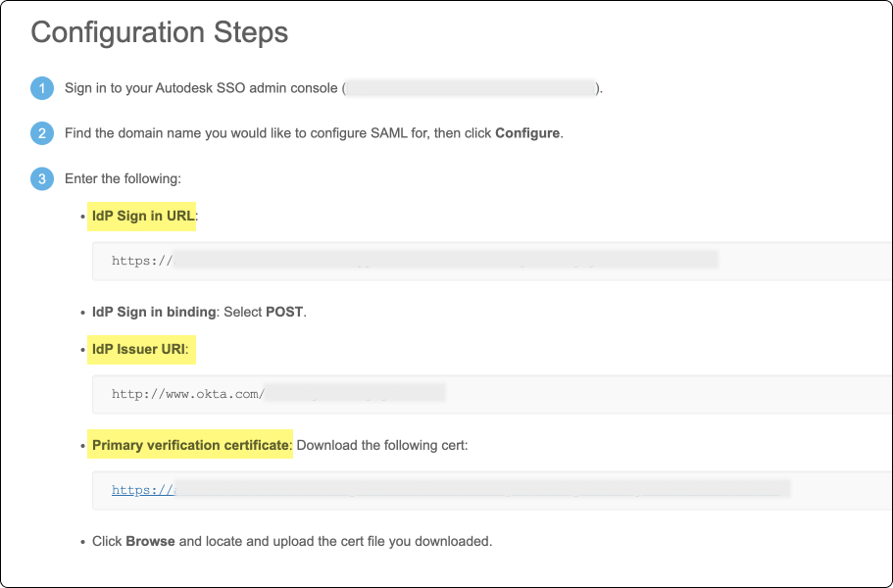893x588 pixels.
Task: Click 'Download the following cert' text
Action: (382, 445)
